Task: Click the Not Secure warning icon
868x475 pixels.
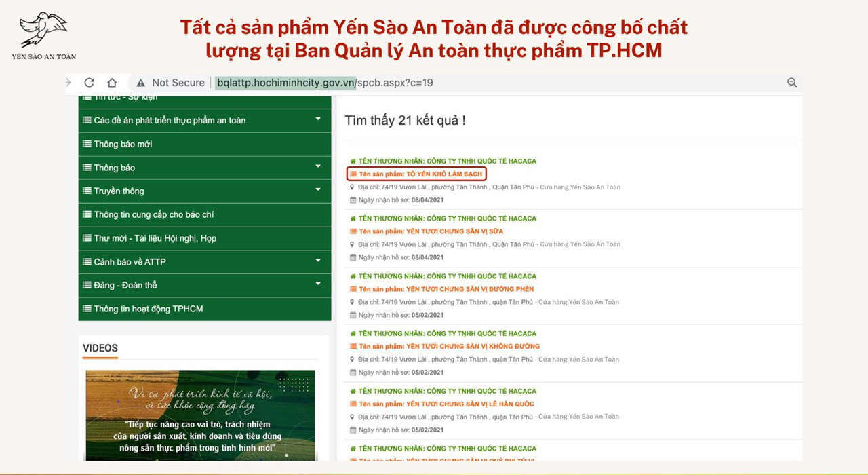Action: coord(141,83)
